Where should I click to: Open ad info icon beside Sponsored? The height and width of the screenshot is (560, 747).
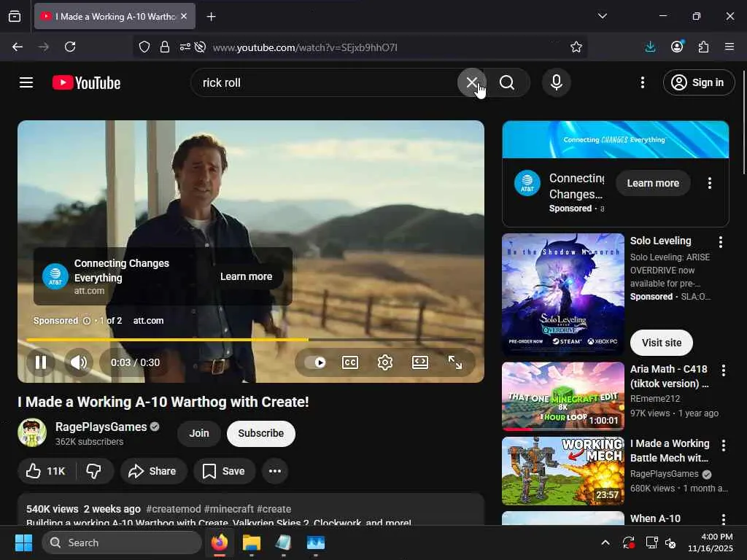point(87,321)
